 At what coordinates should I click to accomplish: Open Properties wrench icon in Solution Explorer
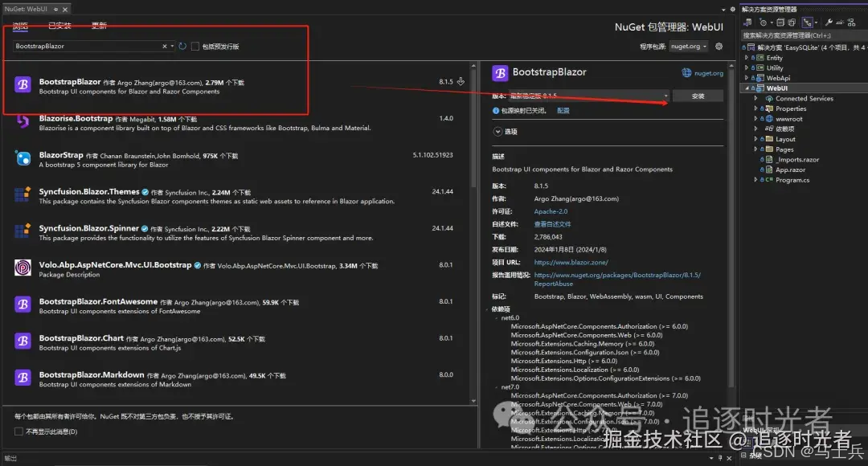click(829, 22)
